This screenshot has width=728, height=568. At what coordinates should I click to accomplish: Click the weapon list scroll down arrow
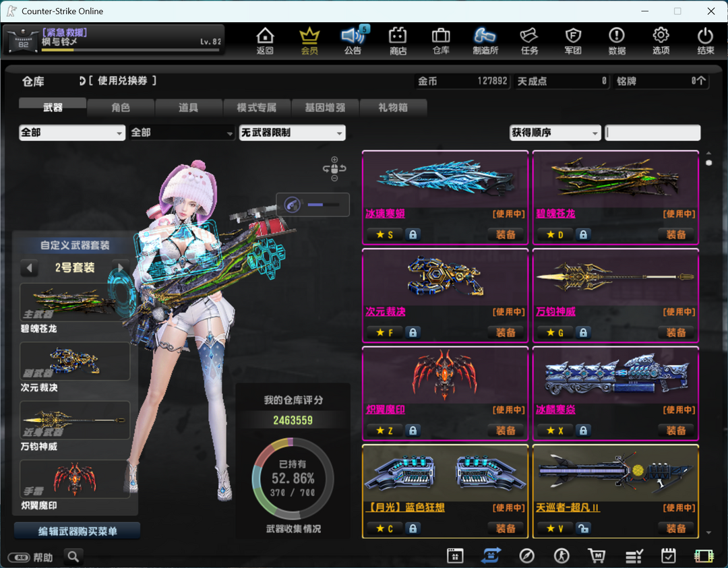[x=708, y=533]
